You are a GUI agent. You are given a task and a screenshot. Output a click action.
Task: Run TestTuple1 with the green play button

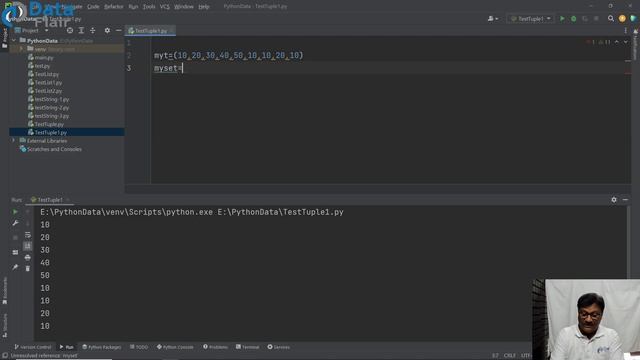(x=562, y=18)
